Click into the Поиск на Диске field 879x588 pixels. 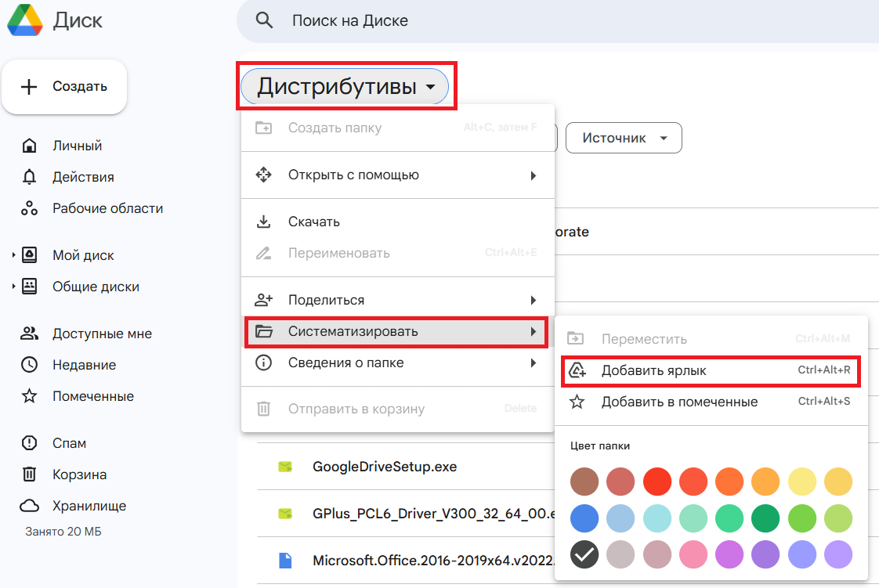(470, 20)
